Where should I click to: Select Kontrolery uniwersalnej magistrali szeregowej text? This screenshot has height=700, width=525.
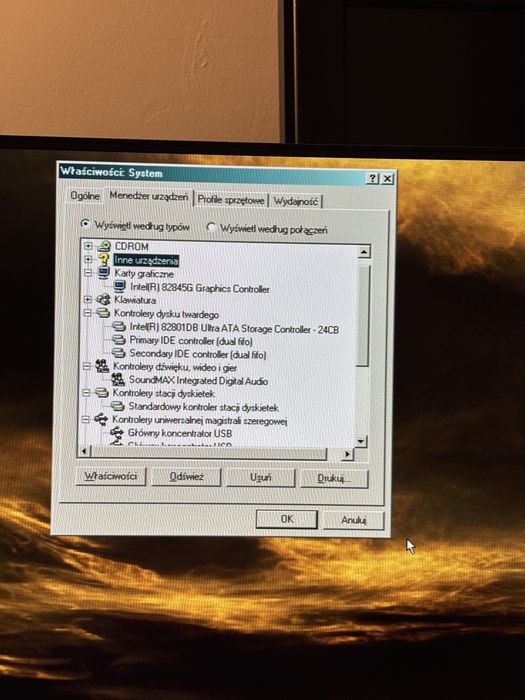tap(199, 421)
